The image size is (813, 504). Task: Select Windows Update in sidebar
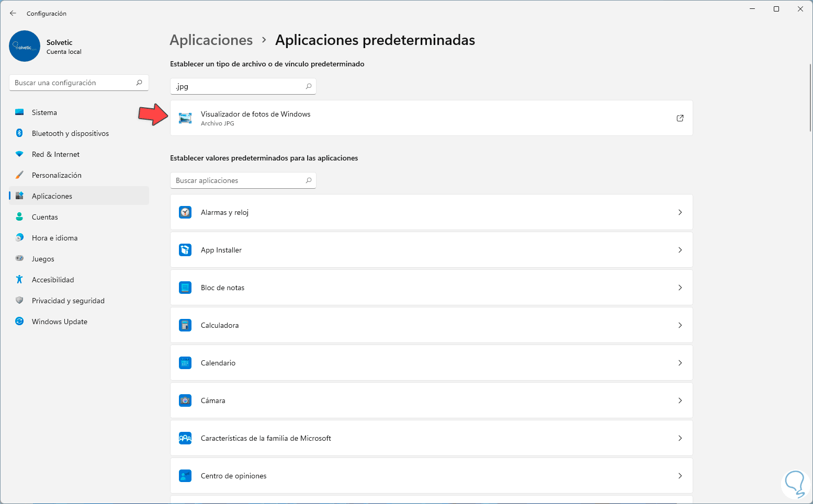click(60, 322)
